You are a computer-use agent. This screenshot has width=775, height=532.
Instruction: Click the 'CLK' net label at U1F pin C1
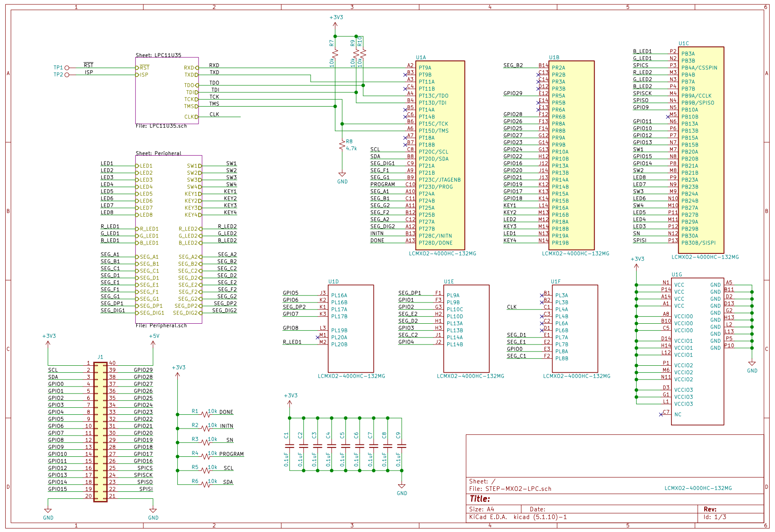(x=511, y=307)
